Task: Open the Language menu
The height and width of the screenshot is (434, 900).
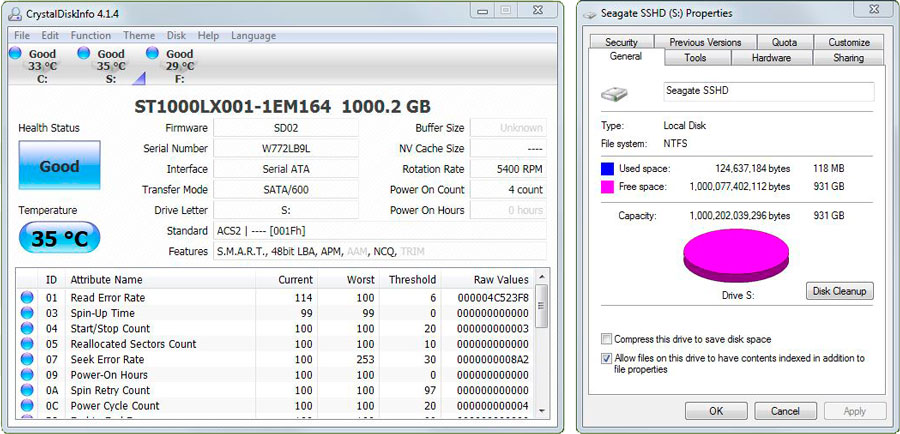Action: (x=253, y=36)
